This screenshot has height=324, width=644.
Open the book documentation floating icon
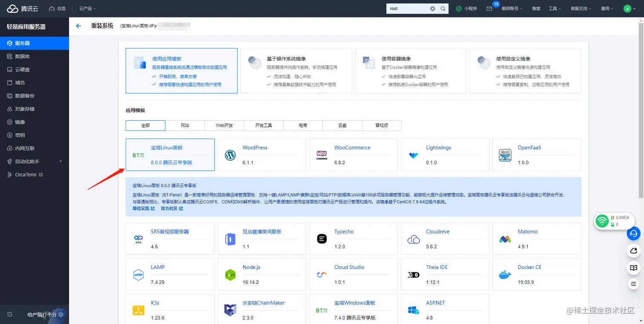634,268
